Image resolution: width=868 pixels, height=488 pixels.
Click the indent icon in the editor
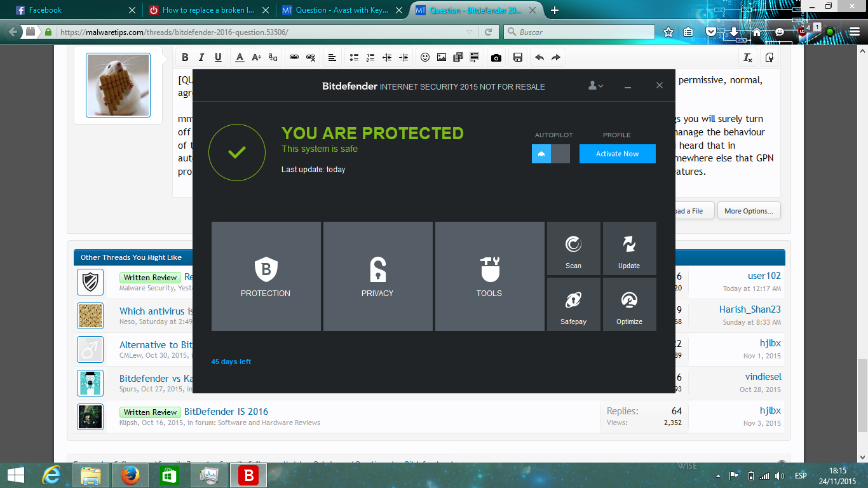403,57
